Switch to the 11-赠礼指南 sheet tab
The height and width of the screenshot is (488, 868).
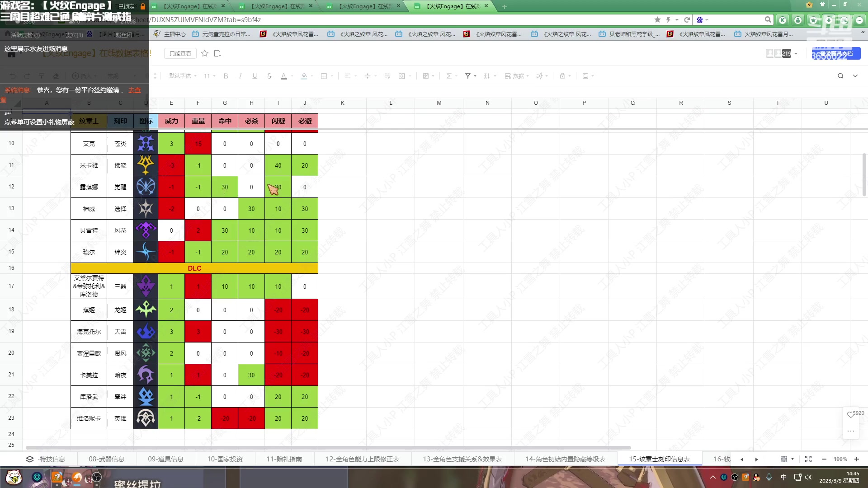click(x=284, y=459)
